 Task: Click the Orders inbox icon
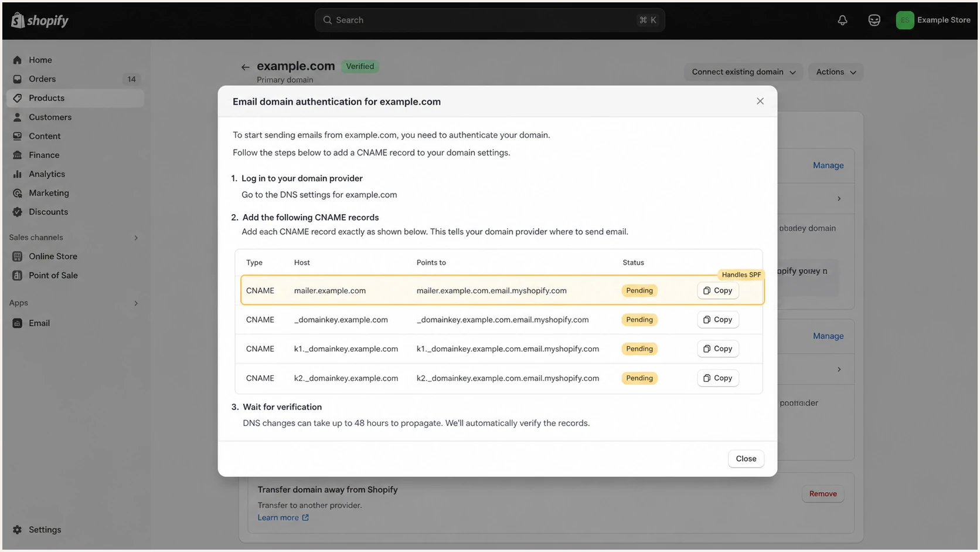click(x=18, y=79)
